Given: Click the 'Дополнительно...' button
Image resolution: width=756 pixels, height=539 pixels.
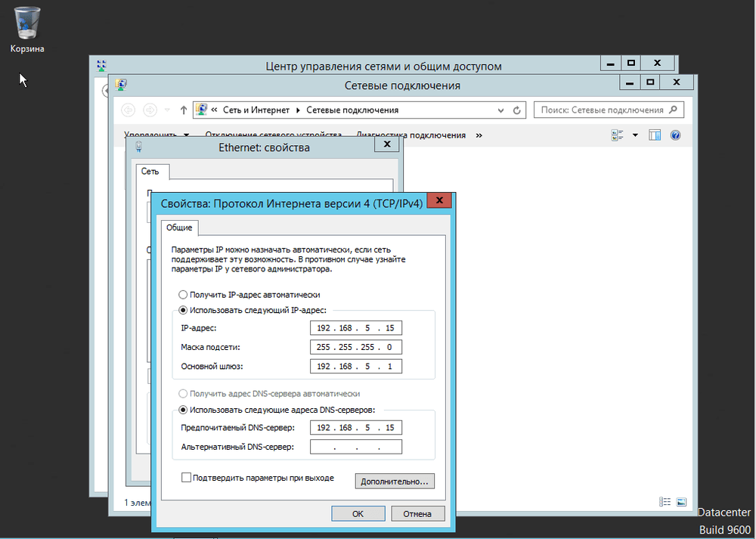Looking at the screenshot, I should click(395, 481).
